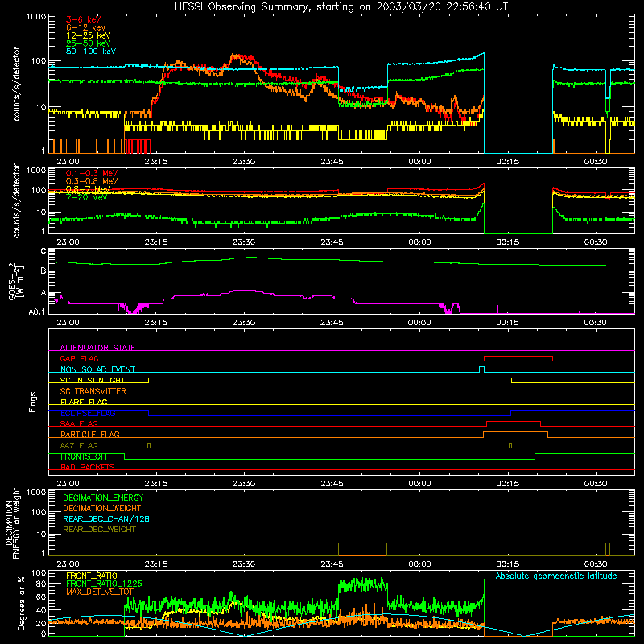
Task: Click the Degrees or % axis title
Action: click(x=21, y=604)
